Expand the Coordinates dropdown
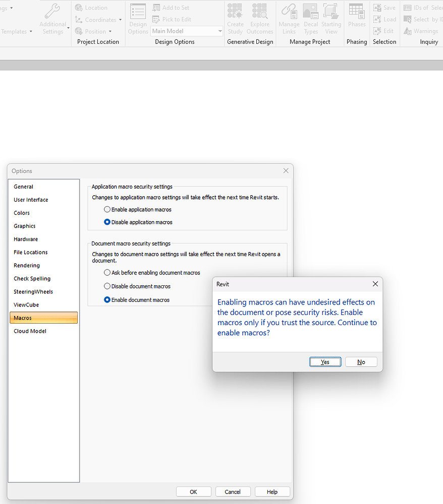 tap(120, 20)
